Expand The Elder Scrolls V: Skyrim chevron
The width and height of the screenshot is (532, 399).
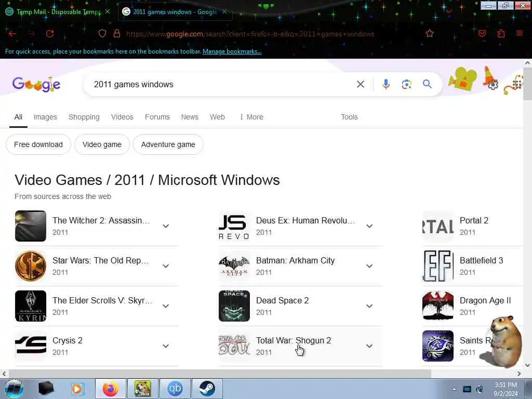tap(166, 306)
